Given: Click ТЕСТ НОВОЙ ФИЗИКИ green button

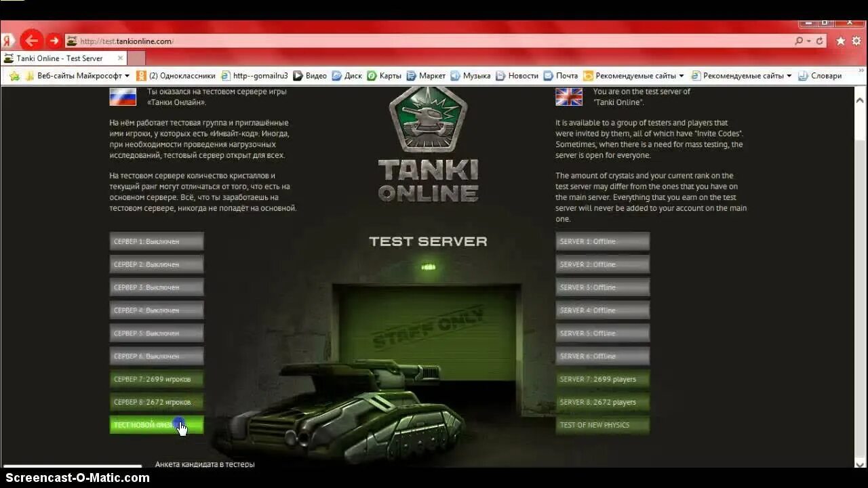Looking at the screenshot, I should coord(157,425).
